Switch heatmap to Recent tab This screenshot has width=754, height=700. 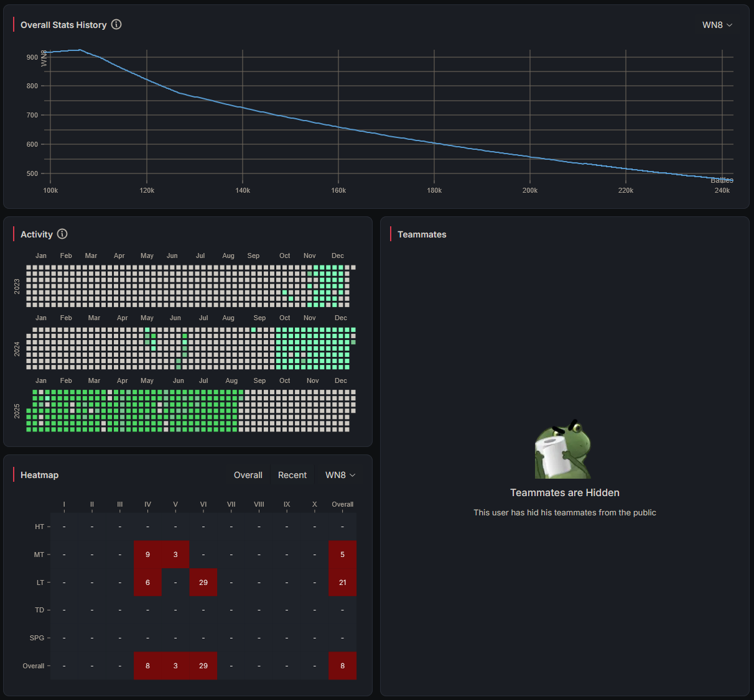[x=292, y=475]
